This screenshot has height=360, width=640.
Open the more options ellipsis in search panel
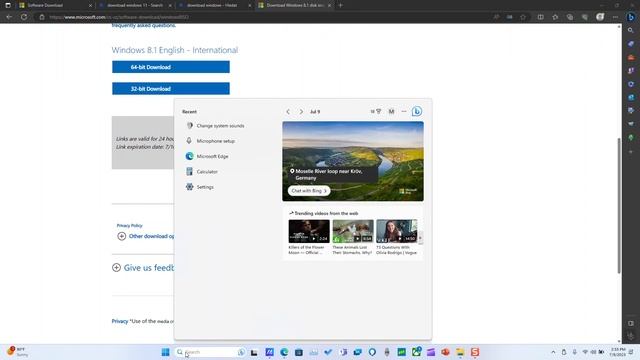point(404,111)
